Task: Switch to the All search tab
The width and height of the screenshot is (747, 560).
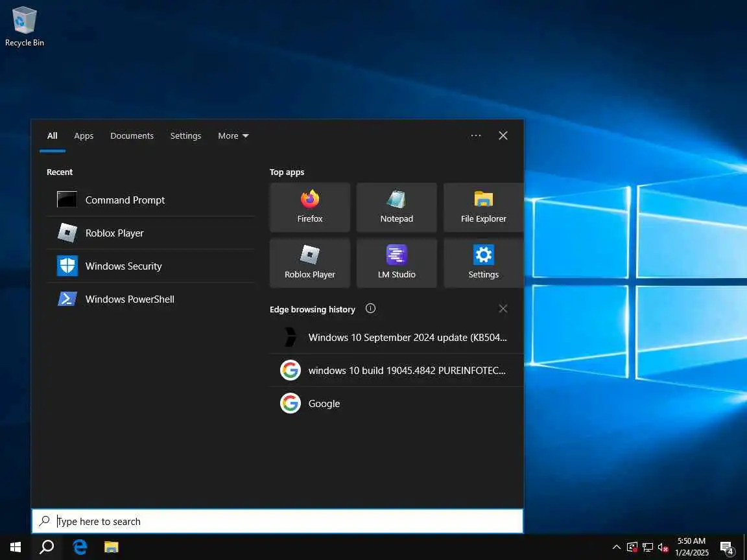Action: (53, 135)
